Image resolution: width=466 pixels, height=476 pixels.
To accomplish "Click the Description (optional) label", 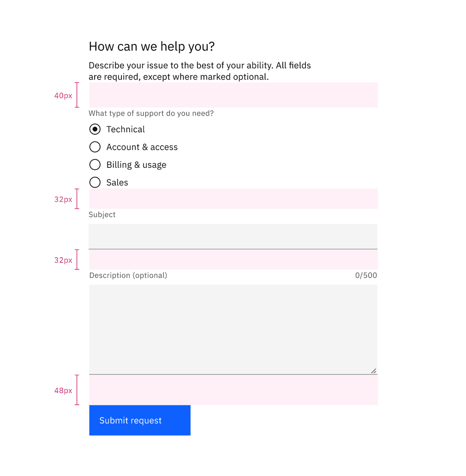I will (128, 275).
